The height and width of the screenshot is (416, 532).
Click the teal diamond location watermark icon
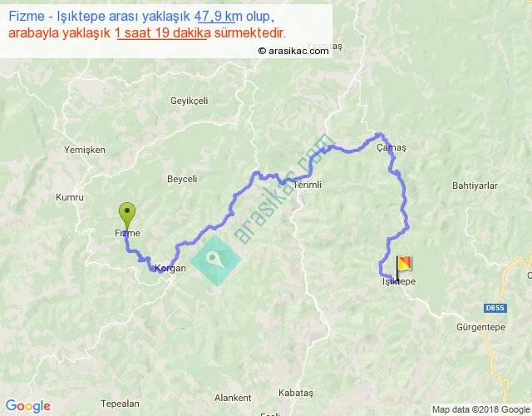point(216,260)
